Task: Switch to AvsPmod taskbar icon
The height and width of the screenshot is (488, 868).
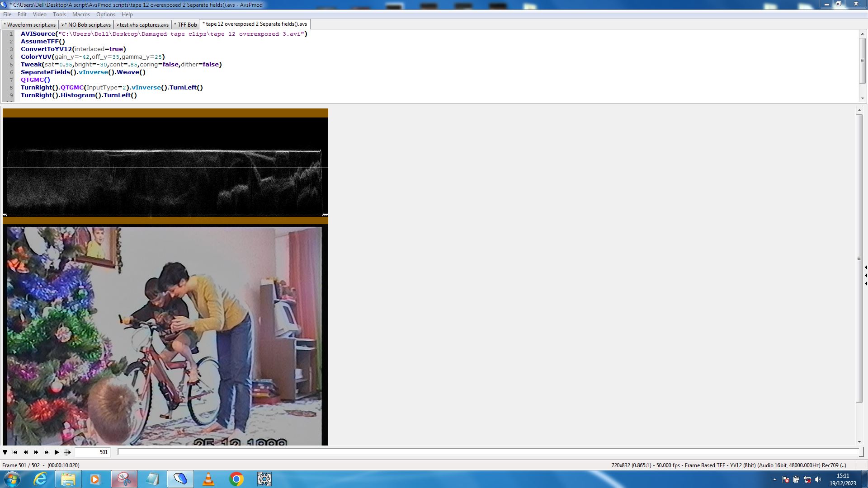Action: [x=180, y=479]
